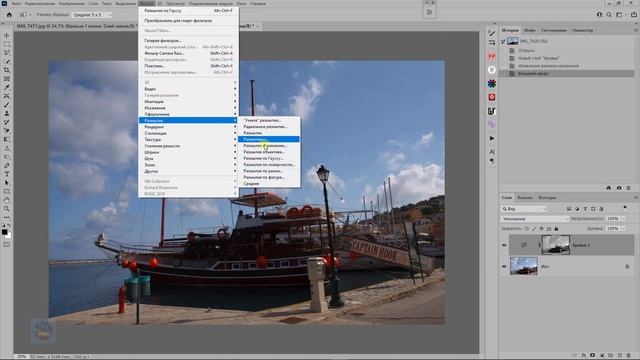The width and height of the screenshot is (640, 360).
Task: Hide the Кривые 1 layer eye
Action: coord(504,245)
